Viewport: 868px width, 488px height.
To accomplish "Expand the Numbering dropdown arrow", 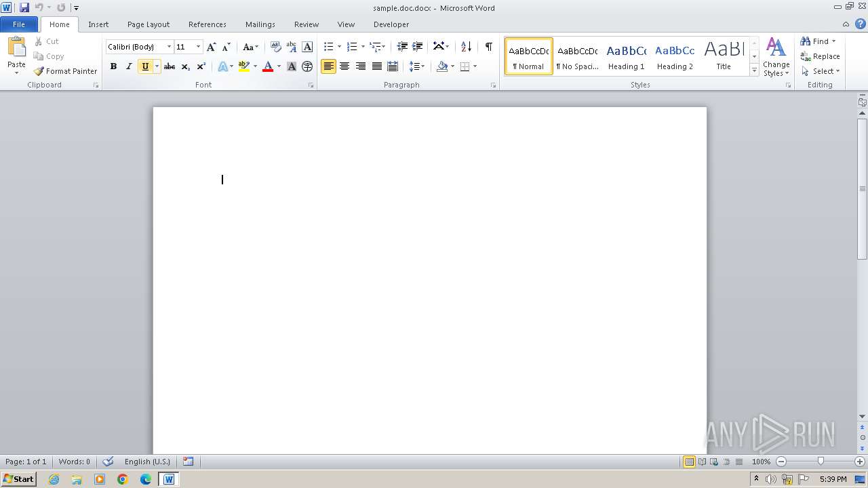I will (363, 47).
